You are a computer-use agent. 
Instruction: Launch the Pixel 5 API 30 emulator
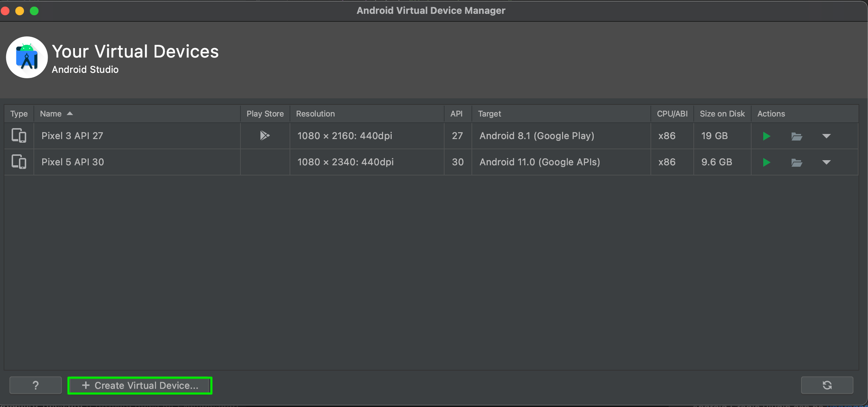tap(767, 162)
